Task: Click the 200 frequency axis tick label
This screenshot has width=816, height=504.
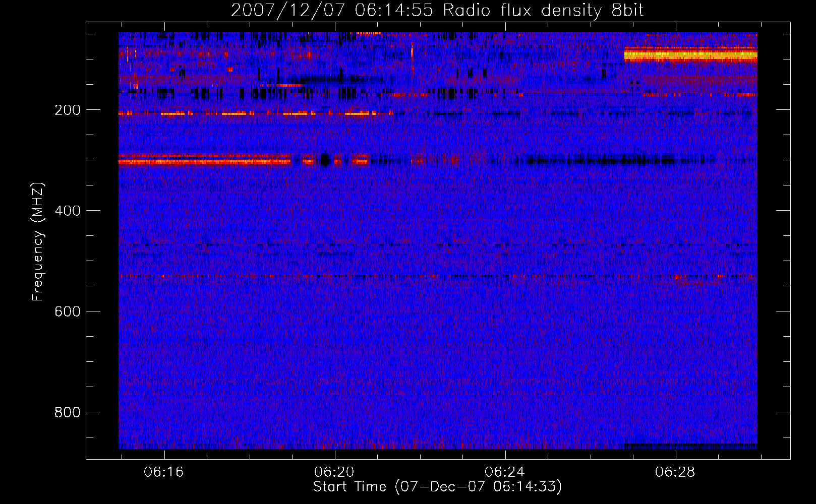Action: point(68,110)
